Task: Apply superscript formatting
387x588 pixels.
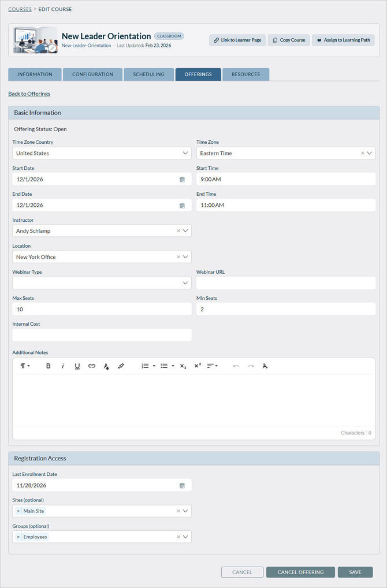Action: pyautogui.click(x=198, y=366)
